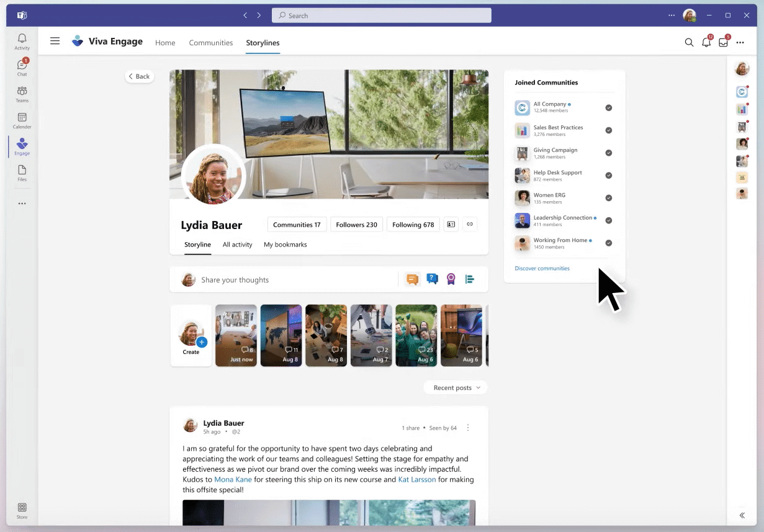View the Following 678 list
This screenshot has width=764, height=532.
point(413,225)
